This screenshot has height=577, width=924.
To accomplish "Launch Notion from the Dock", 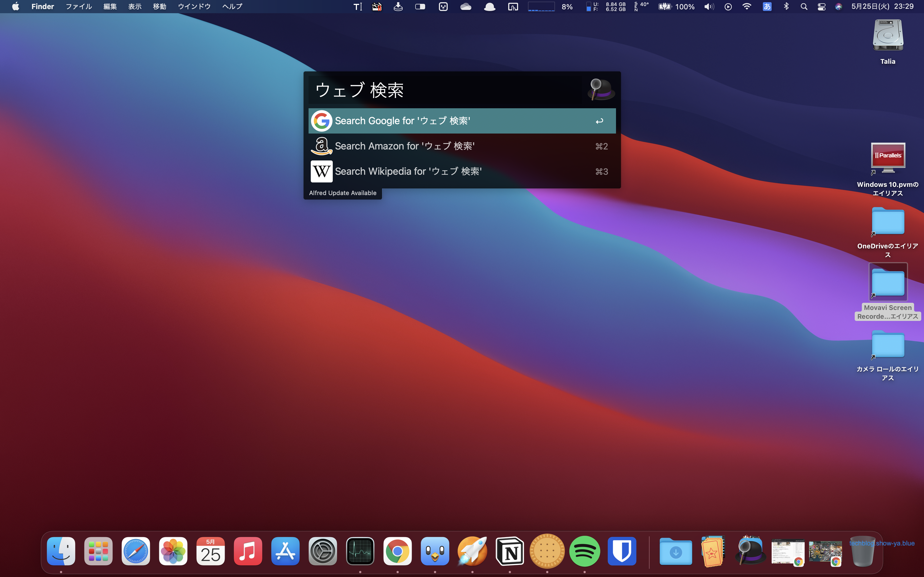I will pyautogui.click(x=509, y=551).
